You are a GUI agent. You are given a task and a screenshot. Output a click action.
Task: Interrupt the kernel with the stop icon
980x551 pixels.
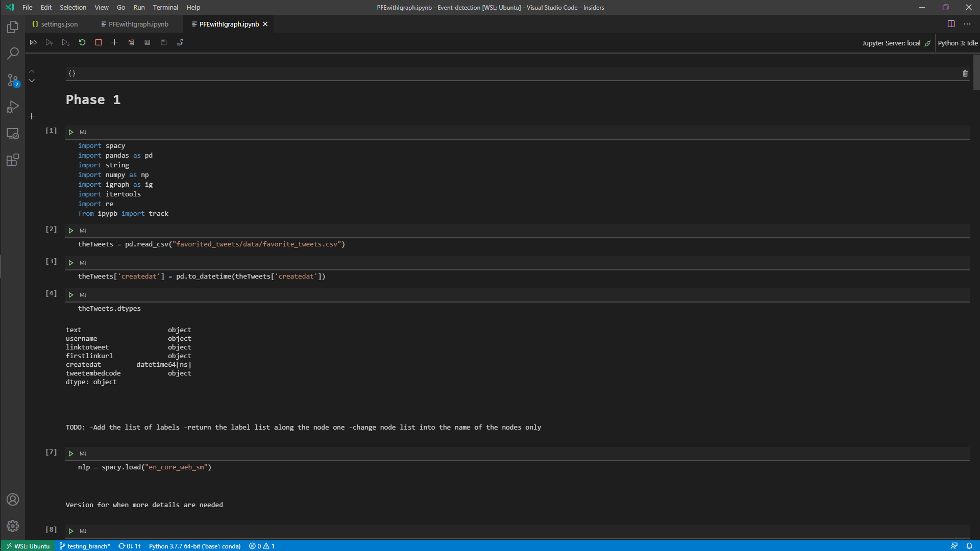tap(98, 42)
